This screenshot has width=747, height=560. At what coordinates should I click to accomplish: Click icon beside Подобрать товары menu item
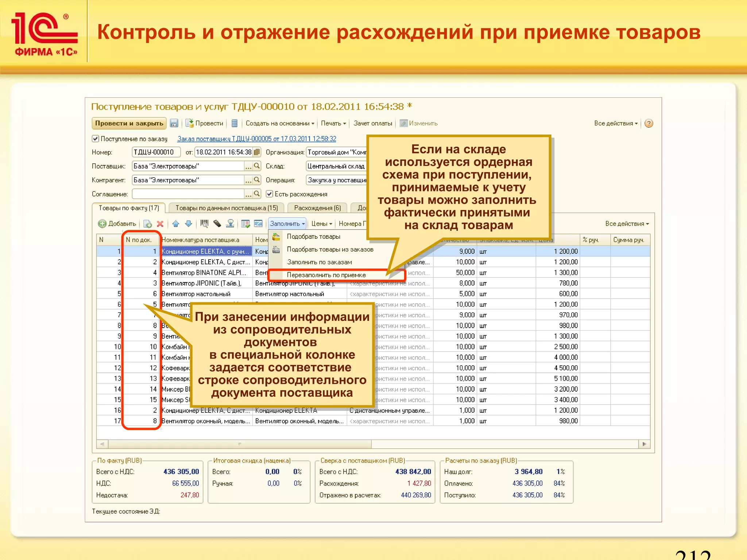pos(276,237)
